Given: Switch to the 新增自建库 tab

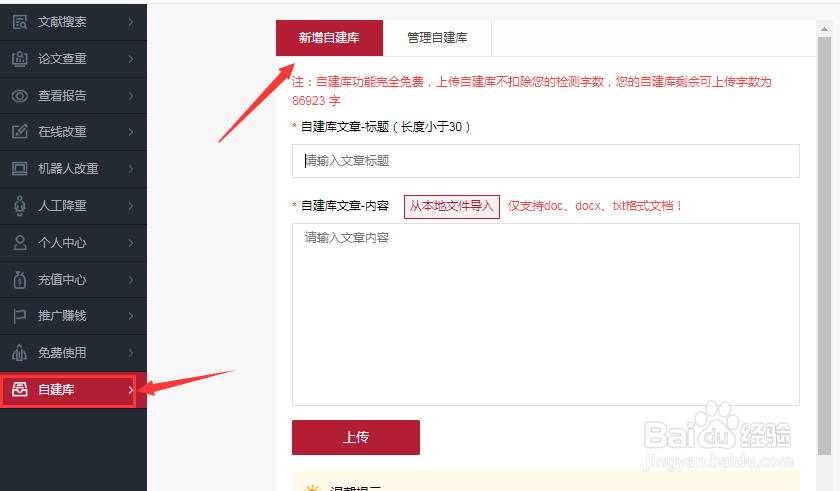Looking at the screenshot, I should pos(329,38).
